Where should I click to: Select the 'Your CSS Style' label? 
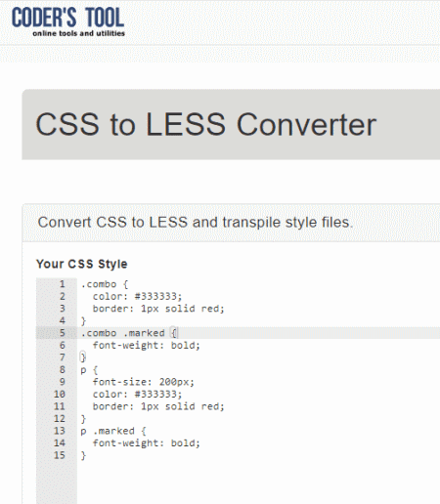click(81, 264)
